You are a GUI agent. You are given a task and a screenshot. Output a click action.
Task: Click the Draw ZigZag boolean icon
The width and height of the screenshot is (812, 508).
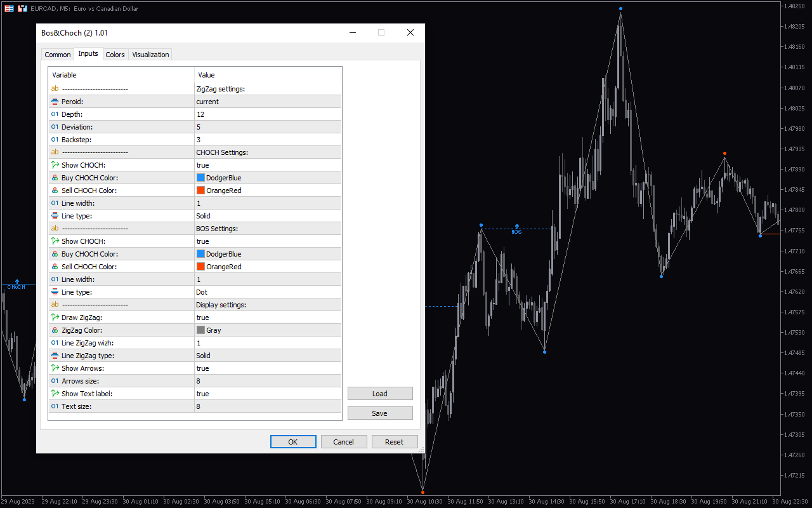pos(55,317)
